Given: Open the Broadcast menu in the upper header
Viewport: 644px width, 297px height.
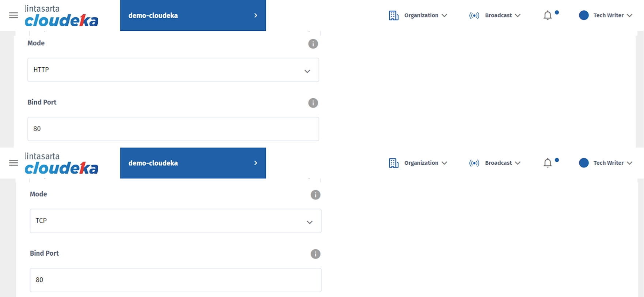Looking at the screenshot, I should 495,15.
